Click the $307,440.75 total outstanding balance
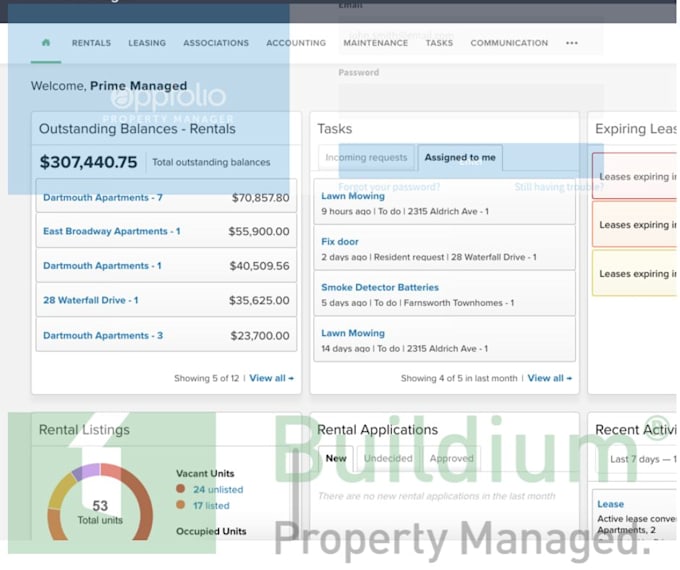Viewport: 680px width, 570px height. [88, 162]
